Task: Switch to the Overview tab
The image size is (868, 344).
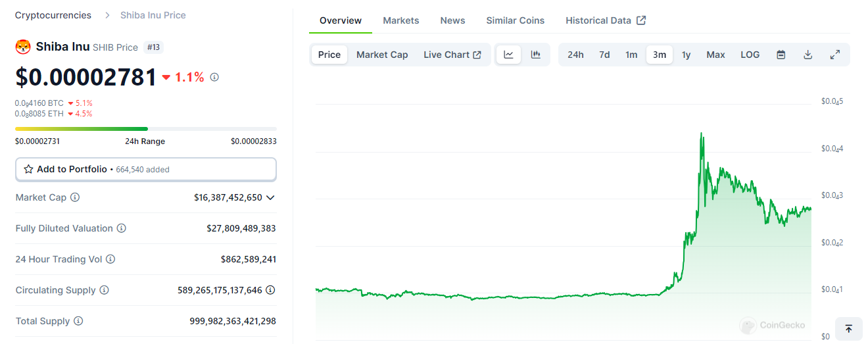Action: pos(341,20)
